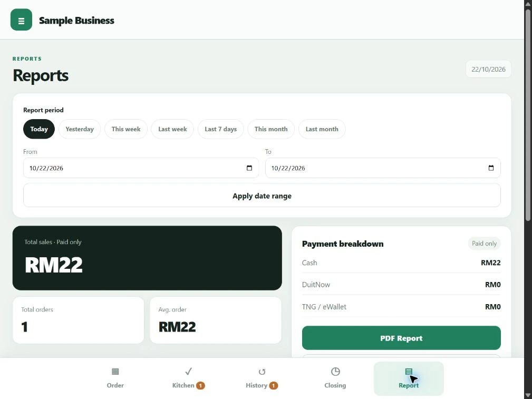The height and width of the screenshot is (399, 532).
Task: Open the From date calendar picker icon
Action: (249, 168)
